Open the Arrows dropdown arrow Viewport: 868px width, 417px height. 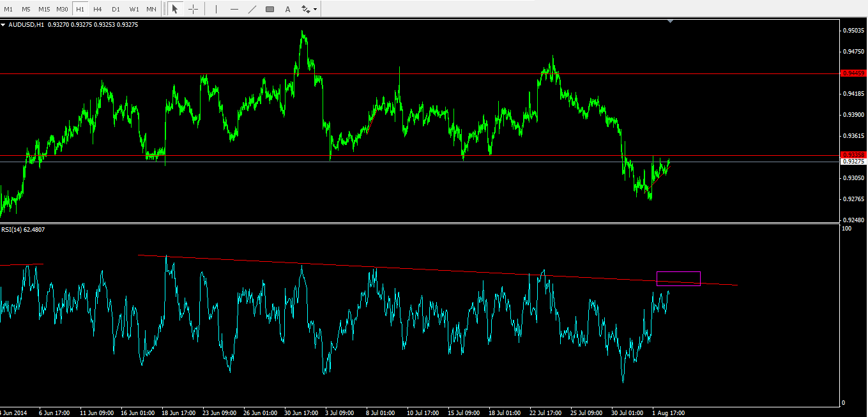[x=316, y=9]
